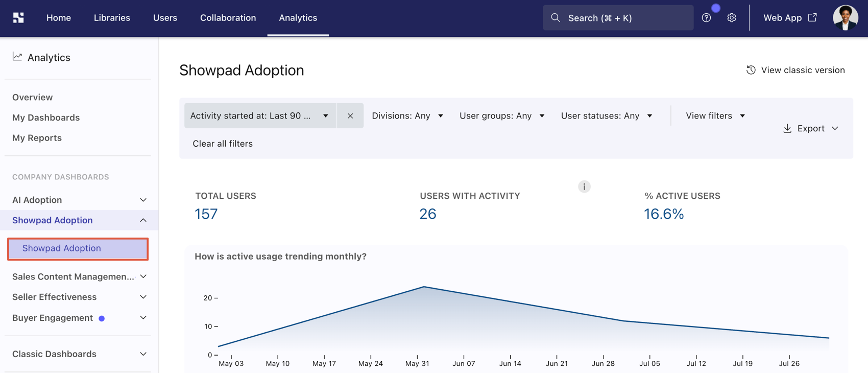Click the Jul 26 axis label
The image size is (868, 373).
pyautogui.click(x=789, y=364)
